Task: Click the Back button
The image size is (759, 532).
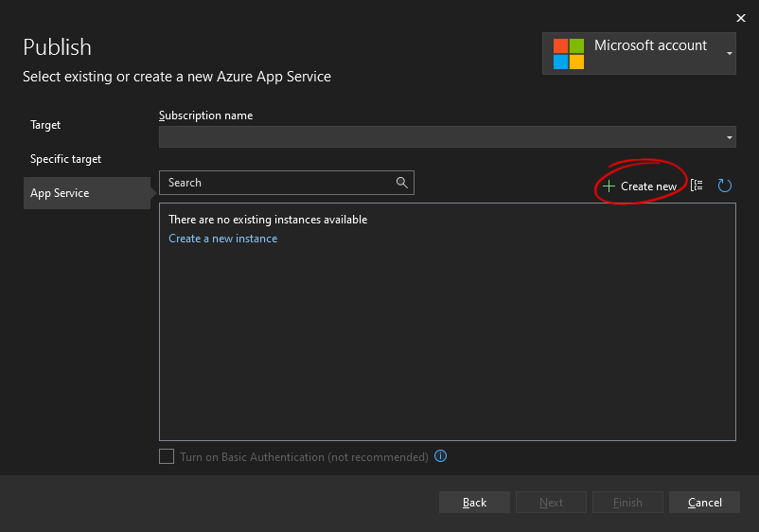Action: (474, 503)
